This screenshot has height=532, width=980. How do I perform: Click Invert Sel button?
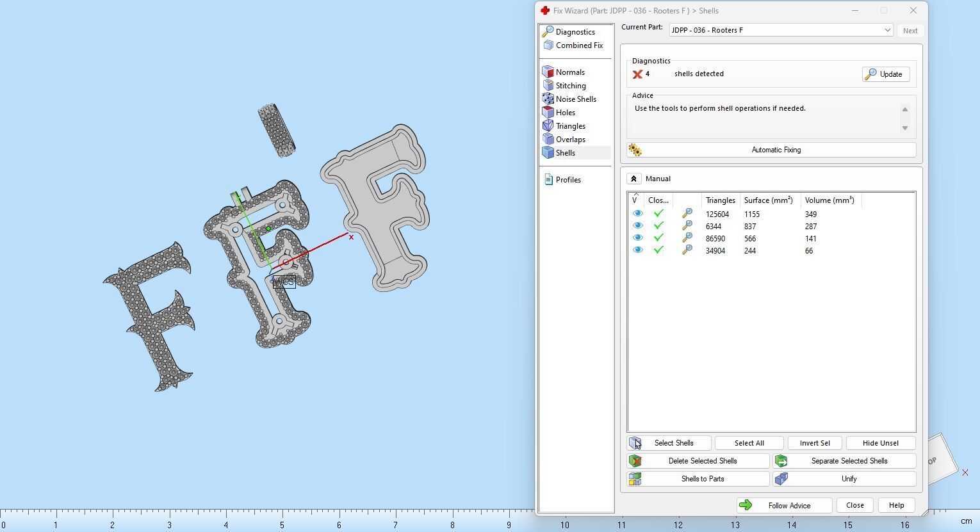point(815,443)
